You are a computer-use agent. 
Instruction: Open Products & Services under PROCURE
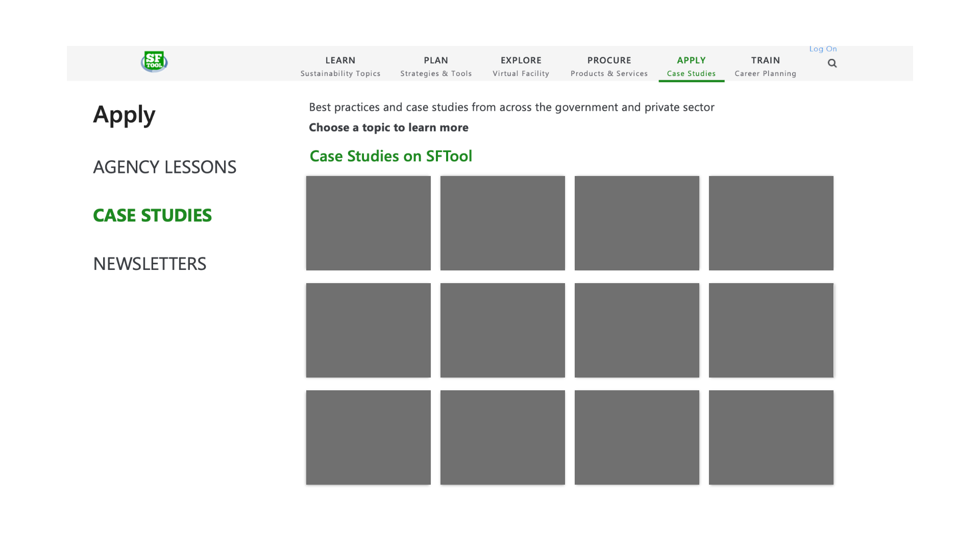609,73
